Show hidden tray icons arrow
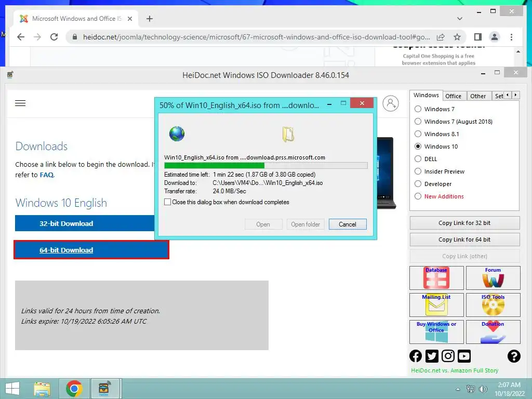532x399 pixels. (x=458, y=389)
